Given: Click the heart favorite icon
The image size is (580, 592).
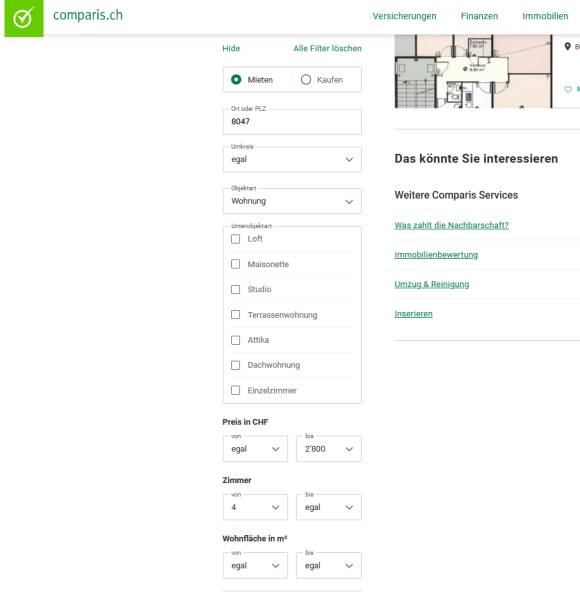Looking at the screenshot, I should 568,89.
